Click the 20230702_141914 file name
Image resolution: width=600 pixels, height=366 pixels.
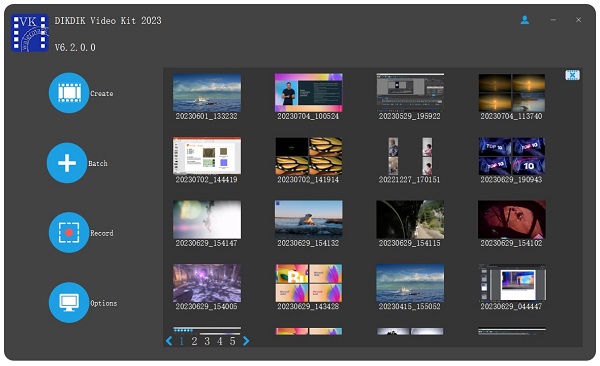[x=308, y=180]
